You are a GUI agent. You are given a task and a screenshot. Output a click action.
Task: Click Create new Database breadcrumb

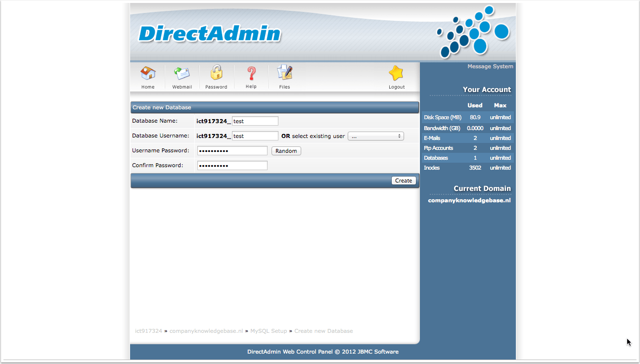click(323, 331)
